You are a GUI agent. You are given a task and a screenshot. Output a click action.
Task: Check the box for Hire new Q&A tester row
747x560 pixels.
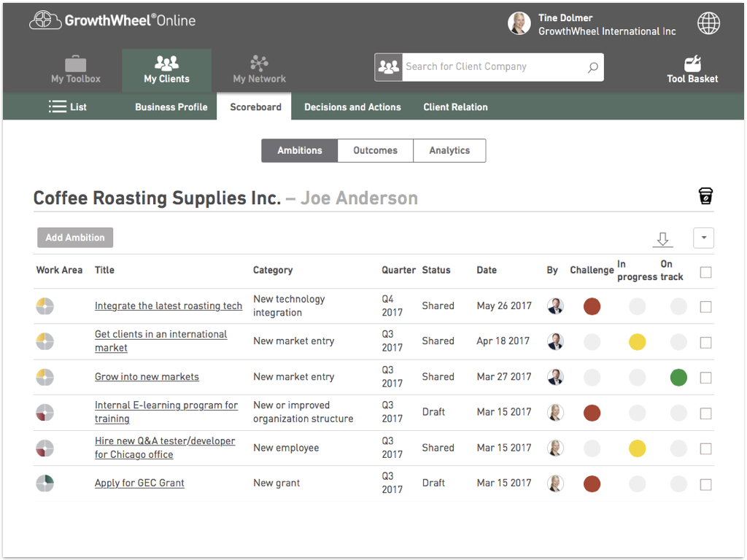click(x=705, y=448)
